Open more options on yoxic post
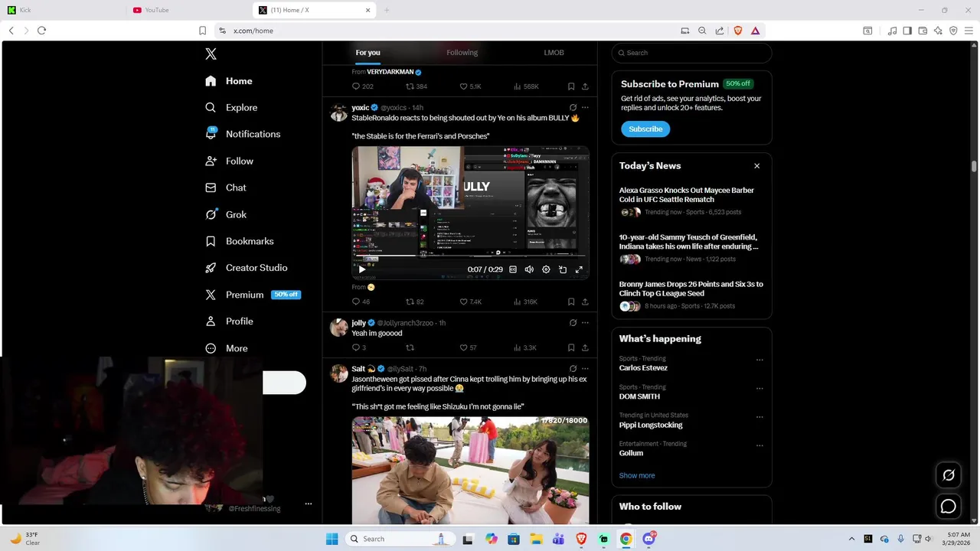This screenshot has width=980, height=551. pyautogui.click(x=585, y=108)
